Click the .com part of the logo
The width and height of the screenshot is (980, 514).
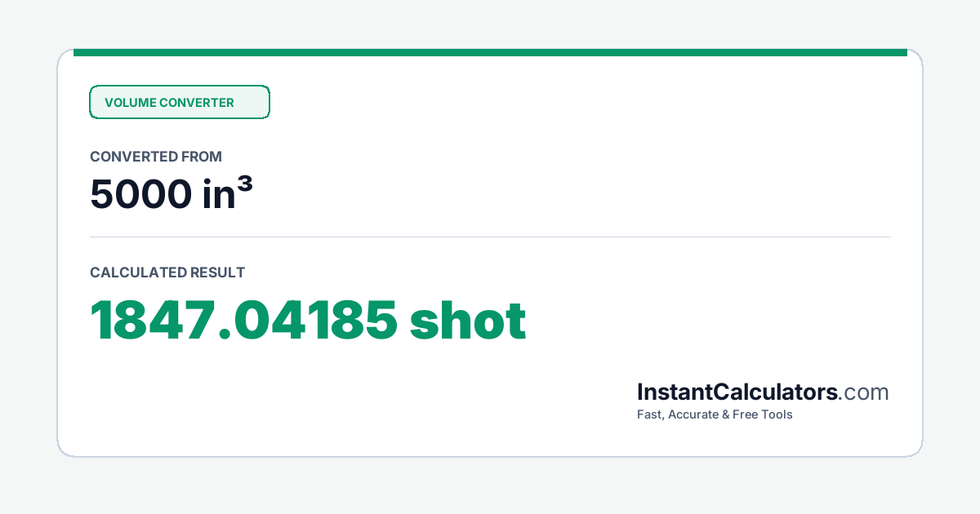point(864,392)
